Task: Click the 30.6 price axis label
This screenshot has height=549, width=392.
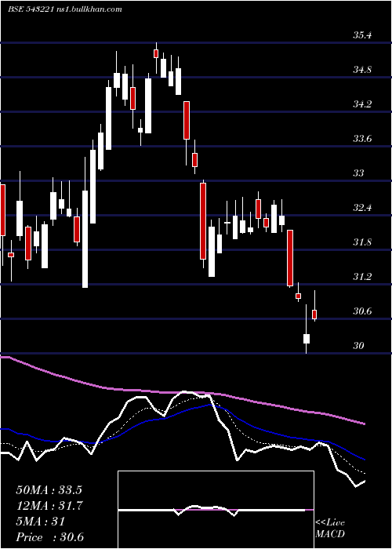Action: (362, 311)
